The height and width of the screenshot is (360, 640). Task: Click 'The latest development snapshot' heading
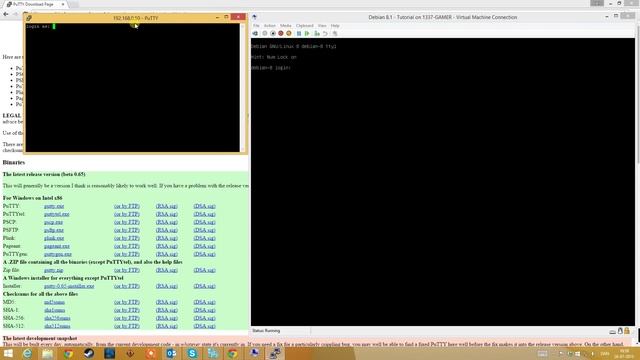coord(40,338)
